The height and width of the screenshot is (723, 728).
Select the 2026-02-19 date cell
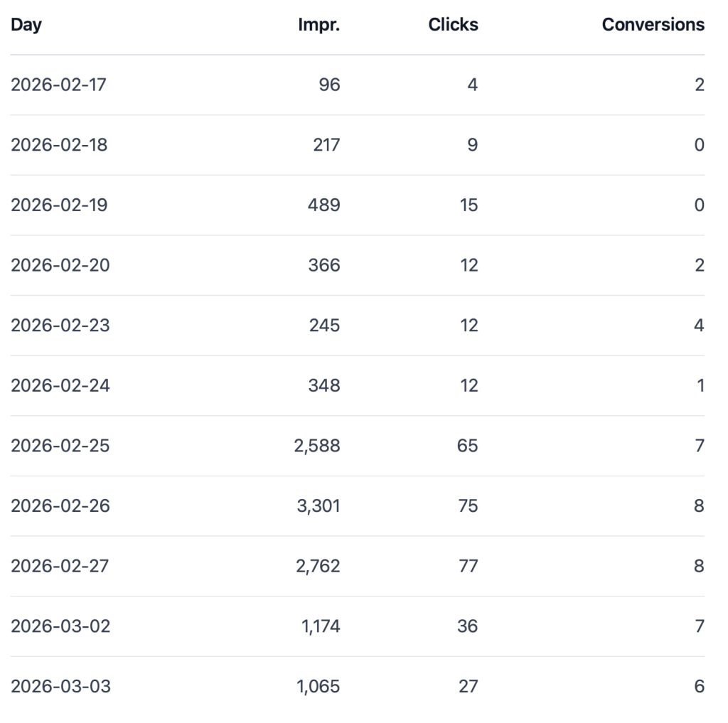pos(59,205)
